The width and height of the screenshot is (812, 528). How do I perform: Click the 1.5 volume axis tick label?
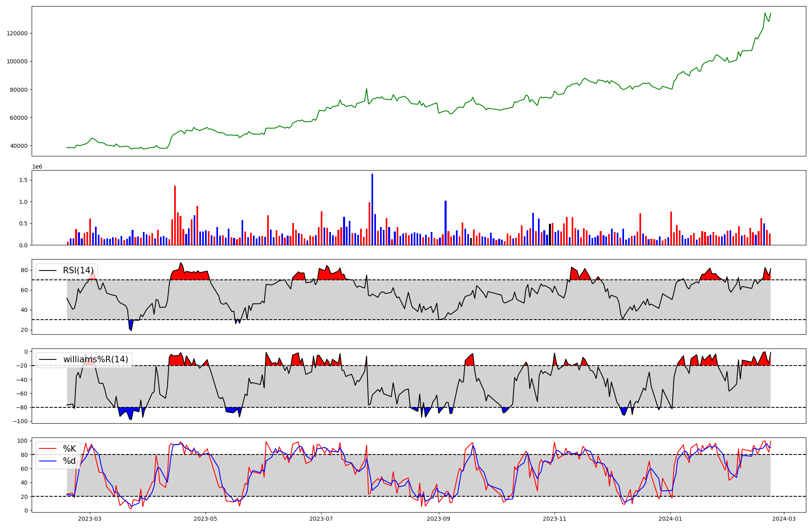coord(24,180)
